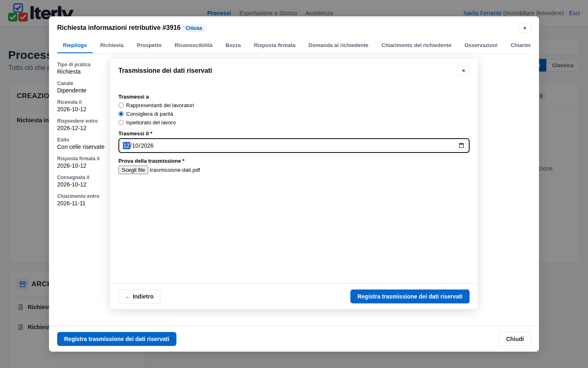
Task: Open the Domanda al richiedente tab
Action: point(339,45)
